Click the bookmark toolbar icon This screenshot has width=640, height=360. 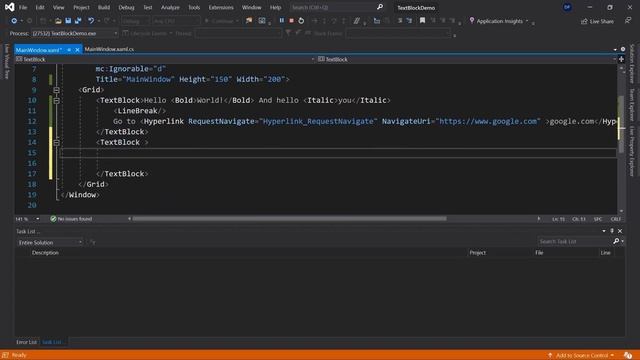pos(422,20)
